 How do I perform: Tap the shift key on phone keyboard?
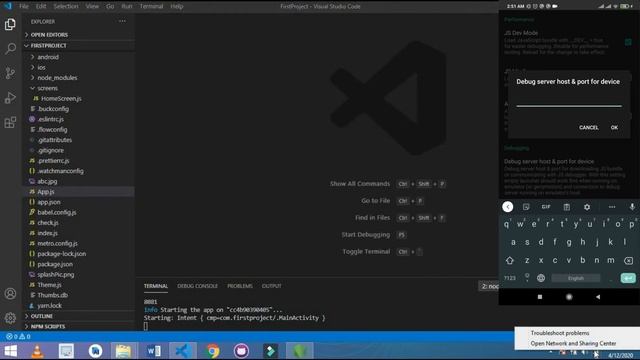(509, 260)
